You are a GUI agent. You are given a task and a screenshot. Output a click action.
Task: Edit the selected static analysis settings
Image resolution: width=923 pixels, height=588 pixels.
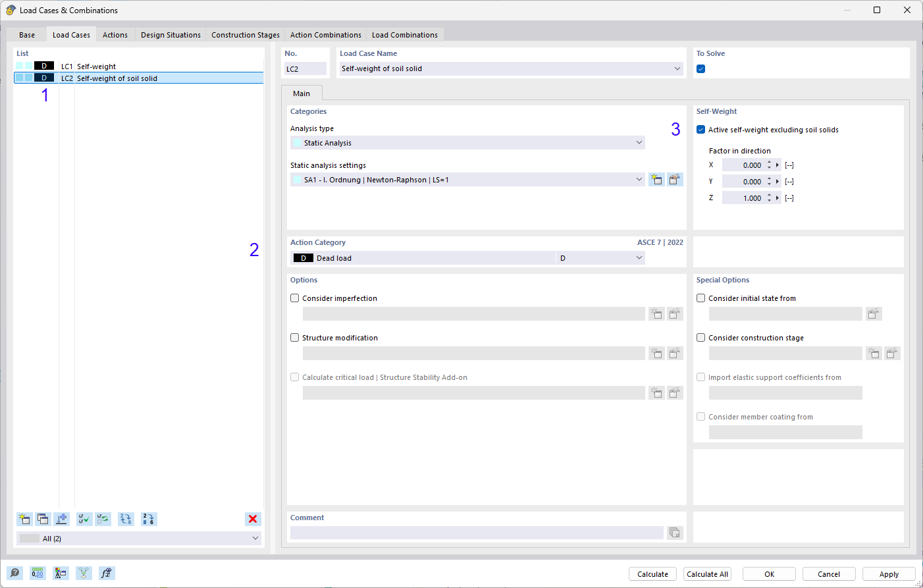pyautogui.click(x=675, y=180)
